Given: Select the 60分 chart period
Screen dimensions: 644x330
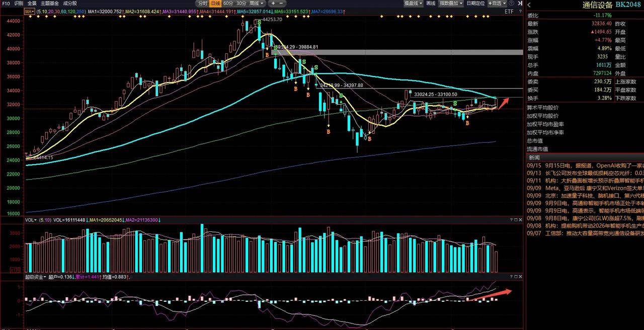Looking at the screenshot, I should [228, 3].
